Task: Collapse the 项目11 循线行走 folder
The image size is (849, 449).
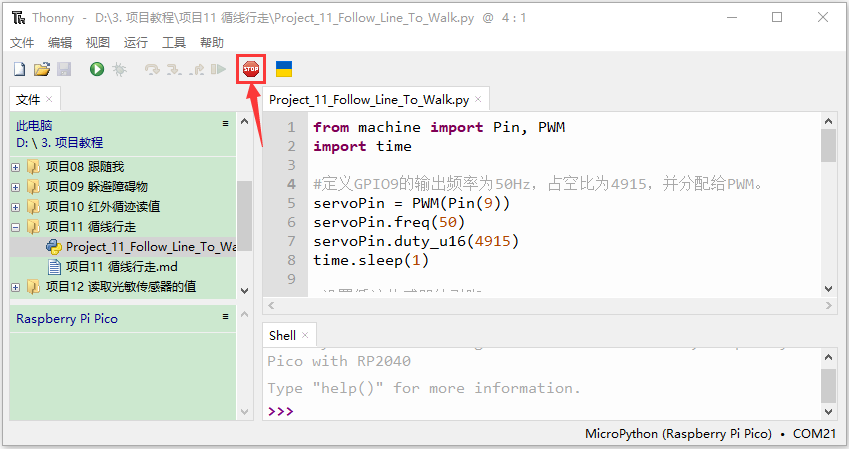Action: (16, 227)
